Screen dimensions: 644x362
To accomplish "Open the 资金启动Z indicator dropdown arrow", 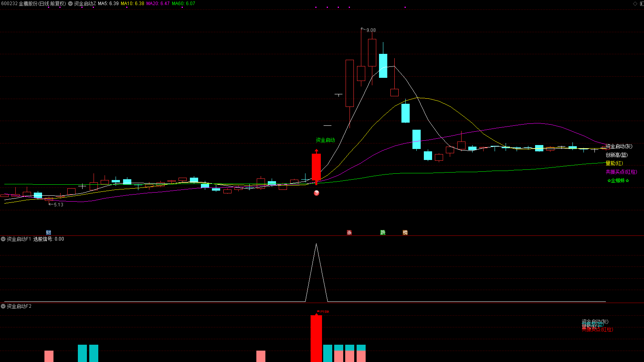I will pos(70,4).
